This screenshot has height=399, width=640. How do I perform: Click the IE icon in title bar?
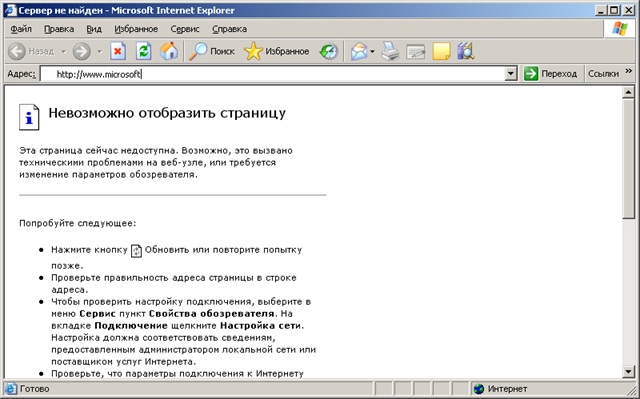[10, 10]
